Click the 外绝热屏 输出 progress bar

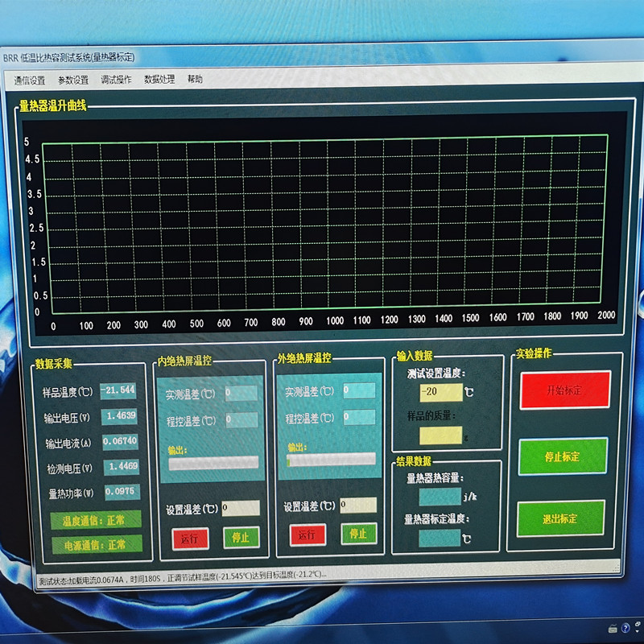(x=331, y=460)
